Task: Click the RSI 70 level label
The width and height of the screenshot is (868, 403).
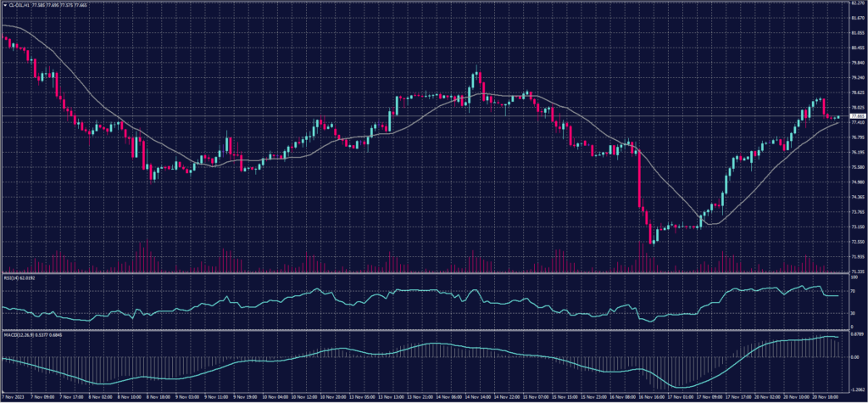Action: pos(852,291)
